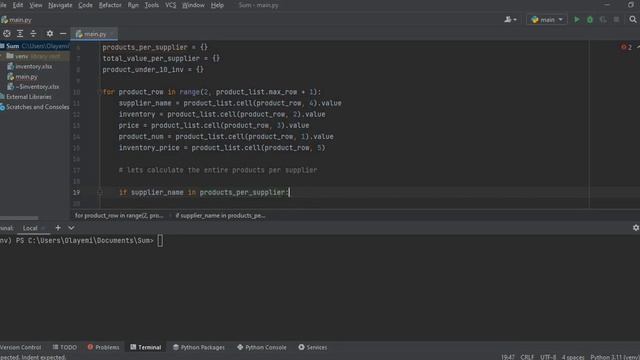Change UTF-8 file encoding in status bar

coord(548,357)
